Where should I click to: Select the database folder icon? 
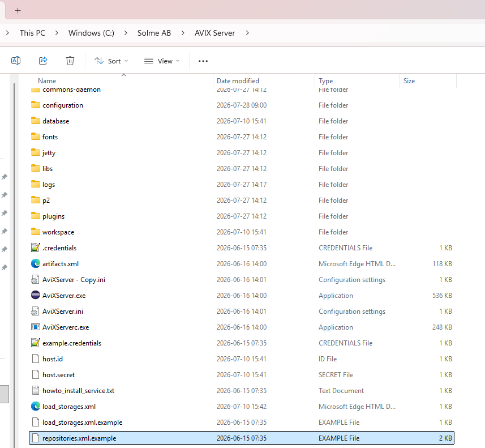point(36,121)
